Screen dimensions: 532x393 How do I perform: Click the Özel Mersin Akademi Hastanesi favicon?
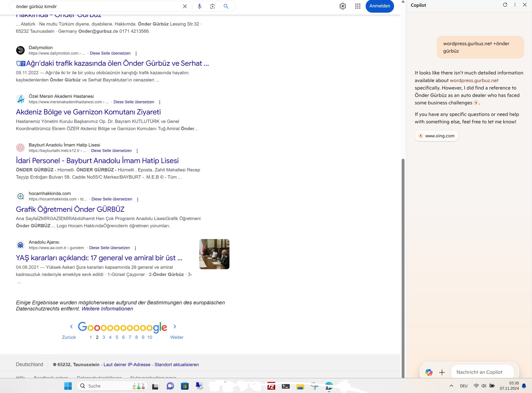21,99
